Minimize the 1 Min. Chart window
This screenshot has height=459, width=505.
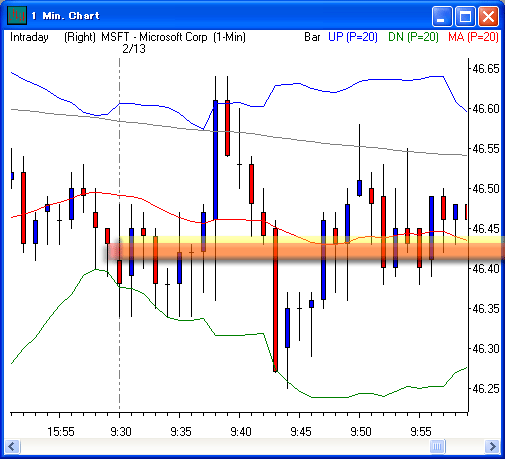pos(442,16)
